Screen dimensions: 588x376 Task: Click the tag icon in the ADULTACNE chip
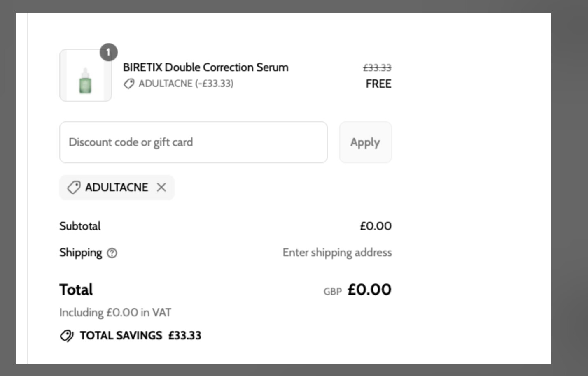(74, 188)
